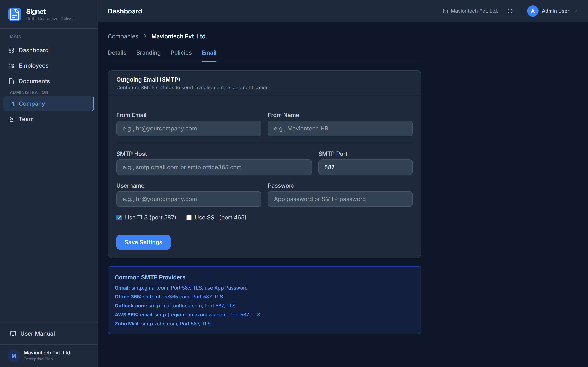
Task: Enable Use SSL (port 465) checkbox
Action: pos(189,218)
